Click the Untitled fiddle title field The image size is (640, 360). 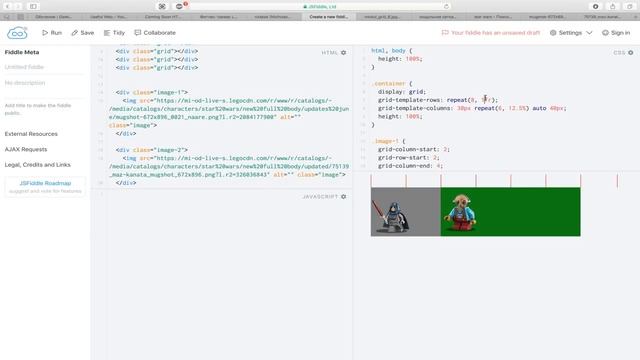click(x=44, y=67)
